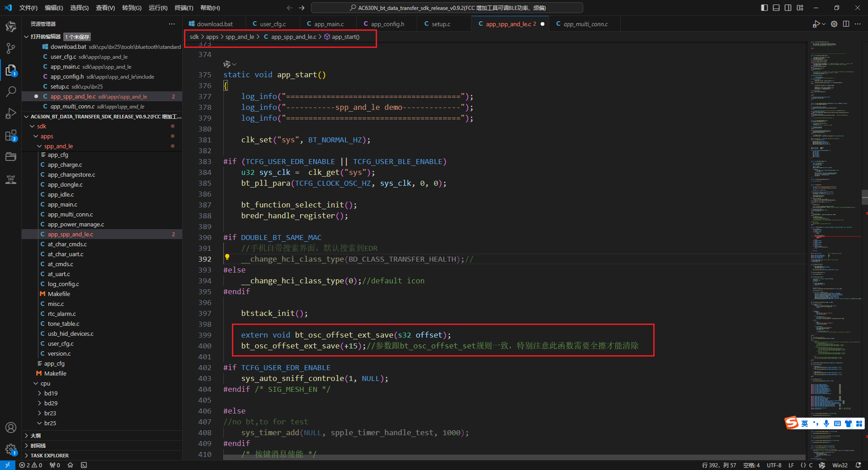This screenshot has height=470, width=868.
Task: Open the 文件(F) menu
Action: 28,8
